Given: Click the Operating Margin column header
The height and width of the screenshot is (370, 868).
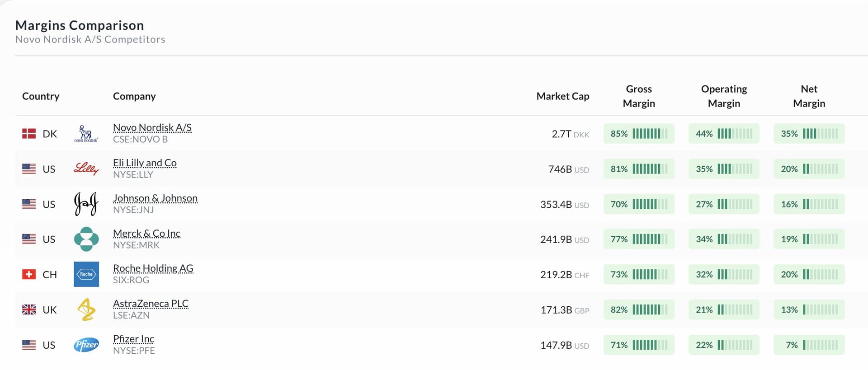Looking at the screenshot, I should tap(724, 96).
